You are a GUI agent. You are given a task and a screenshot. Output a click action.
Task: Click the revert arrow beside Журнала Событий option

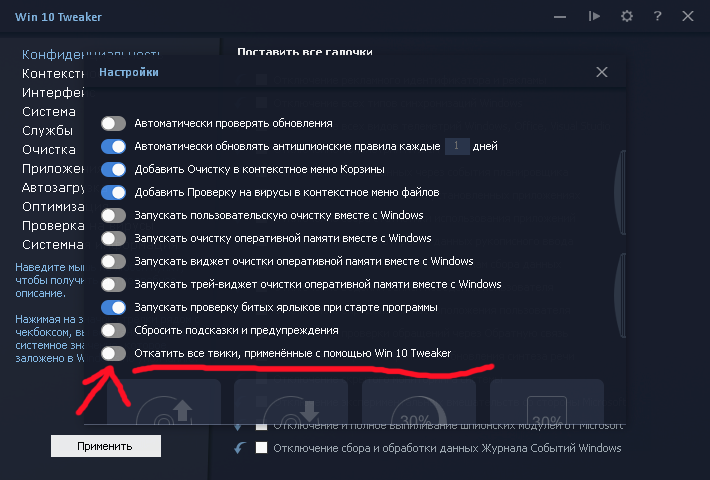[240, 448]
